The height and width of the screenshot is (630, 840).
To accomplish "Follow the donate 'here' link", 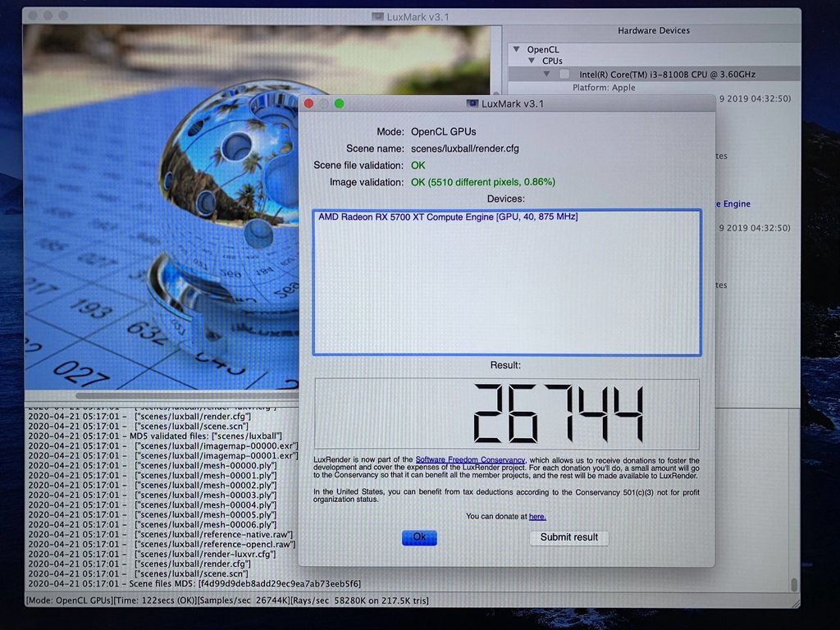I will pos(537,517).
